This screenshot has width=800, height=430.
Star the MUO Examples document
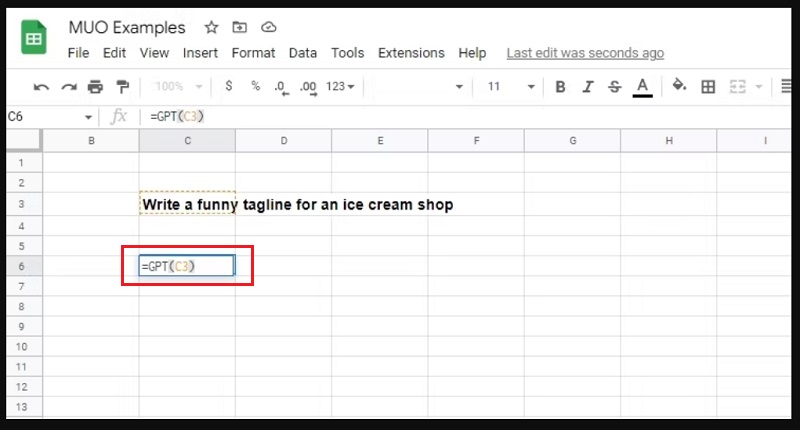(x=211, y=27)
